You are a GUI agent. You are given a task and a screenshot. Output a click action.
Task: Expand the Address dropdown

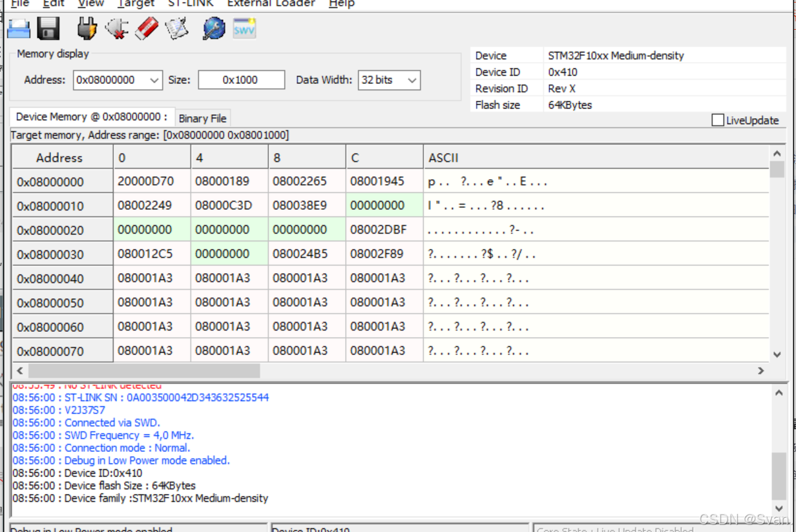point(154,80)
